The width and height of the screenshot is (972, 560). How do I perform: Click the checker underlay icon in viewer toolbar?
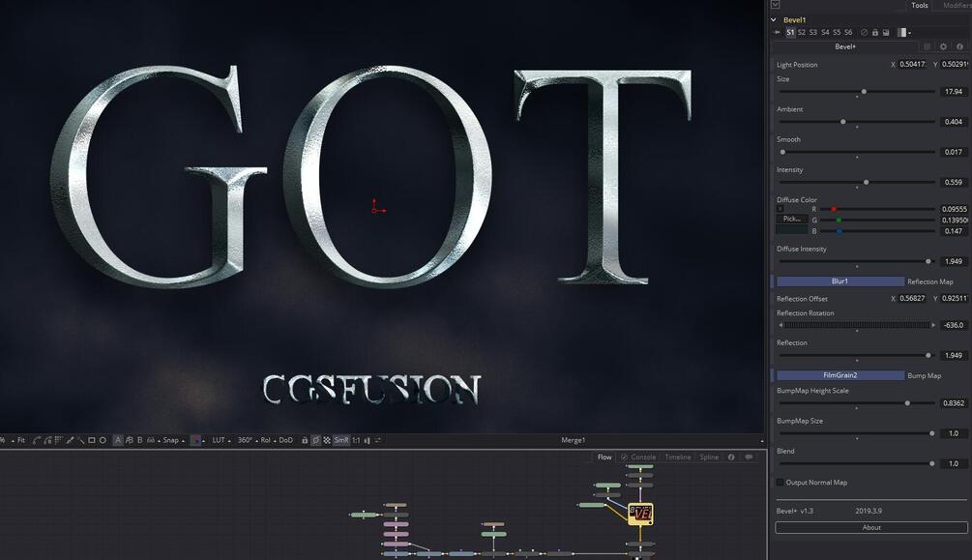327,440
